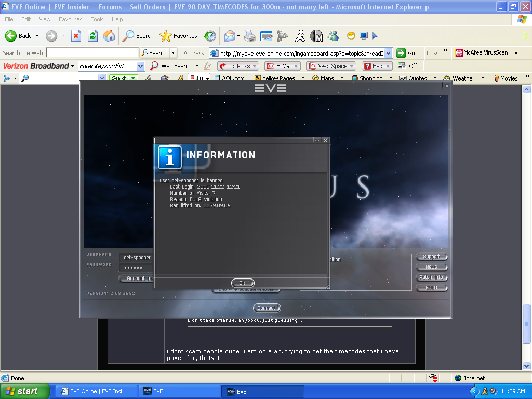This screenshot has height=399, width=532.
Task: Click the Forward navigation arrow icon
Action: pyautogui.click(x=51, y=36)
